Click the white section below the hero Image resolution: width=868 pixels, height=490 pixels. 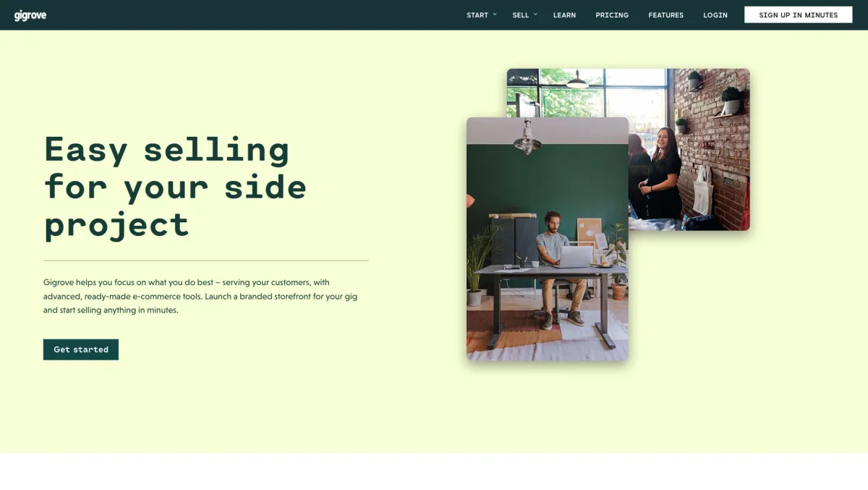click(434, 471)
